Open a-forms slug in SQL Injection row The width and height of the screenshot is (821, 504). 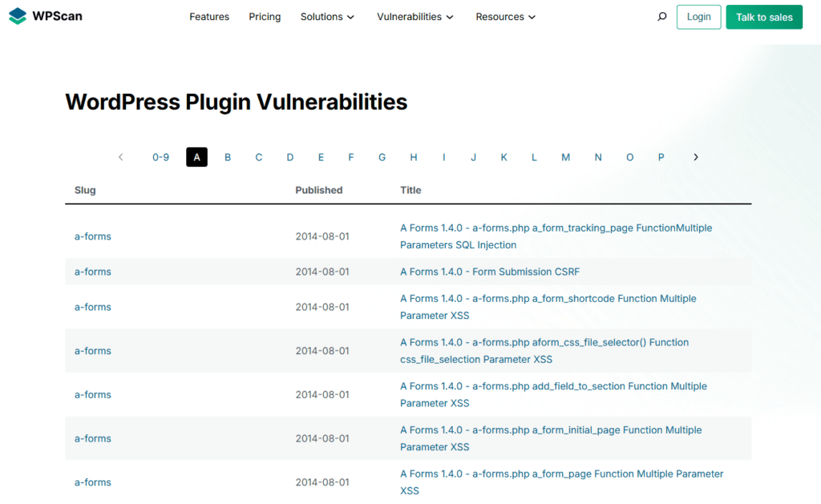coord(93,236)
